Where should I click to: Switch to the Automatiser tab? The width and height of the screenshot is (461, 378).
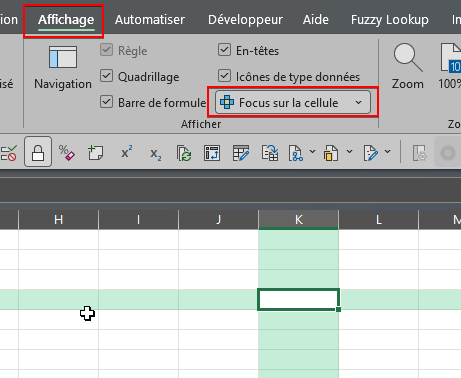[x=150, y=20]
